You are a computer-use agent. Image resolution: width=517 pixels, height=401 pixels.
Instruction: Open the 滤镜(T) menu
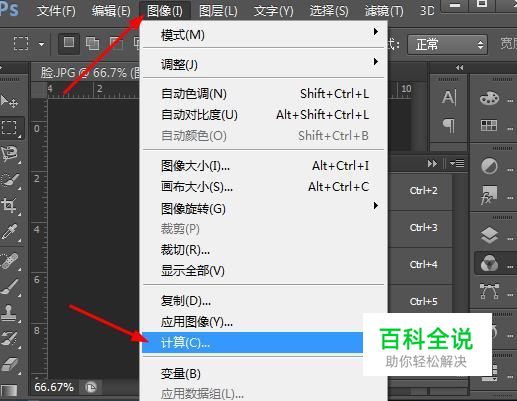384,11
